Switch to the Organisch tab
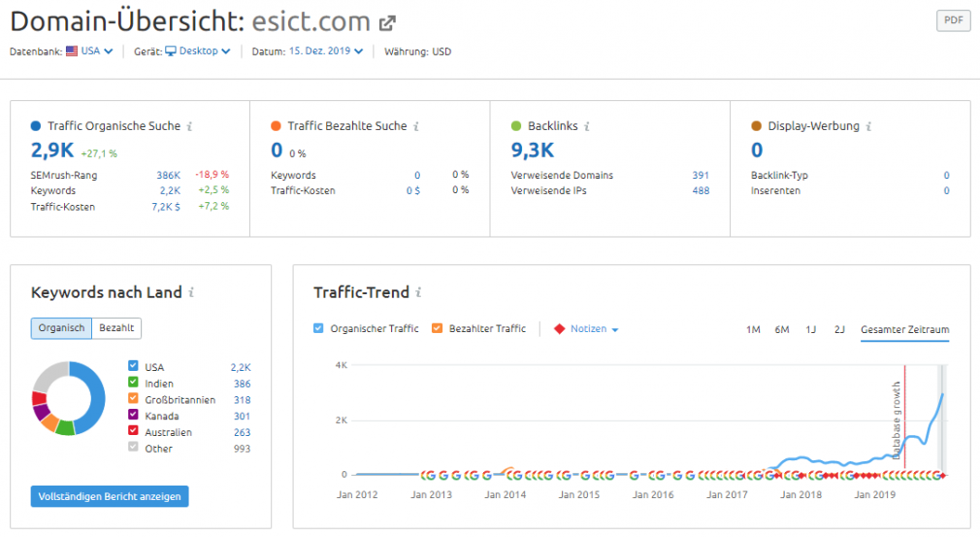The image size is (980, 537). [61, 328]
